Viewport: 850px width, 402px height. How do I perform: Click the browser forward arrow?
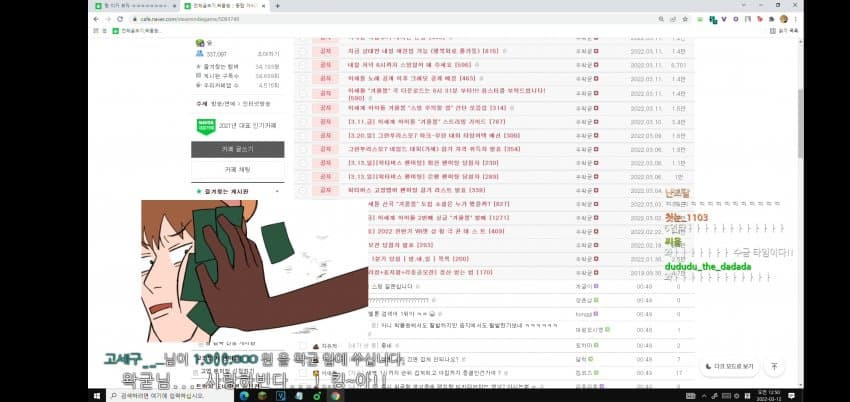point(108,19)
